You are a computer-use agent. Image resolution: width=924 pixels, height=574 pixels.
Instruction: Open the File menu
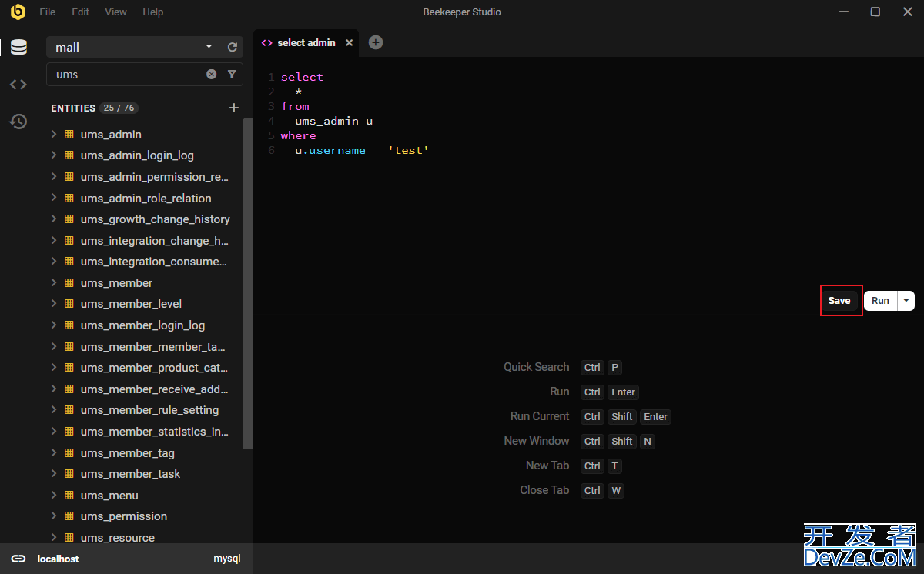(x=47, y=12)
